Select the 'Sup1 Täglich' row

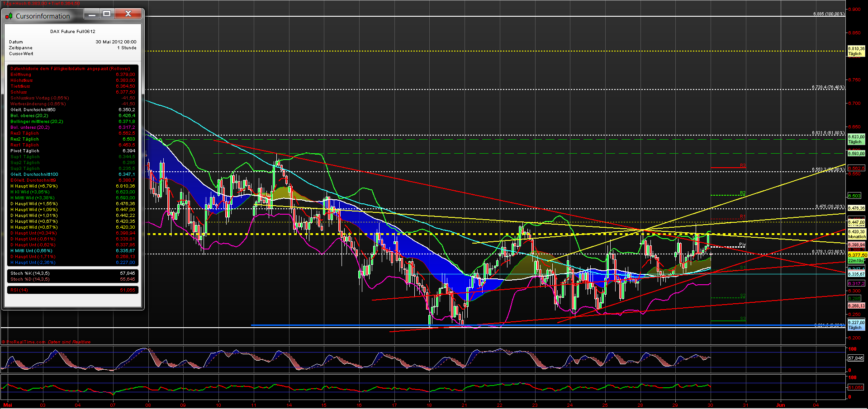(x=72, y=157)
